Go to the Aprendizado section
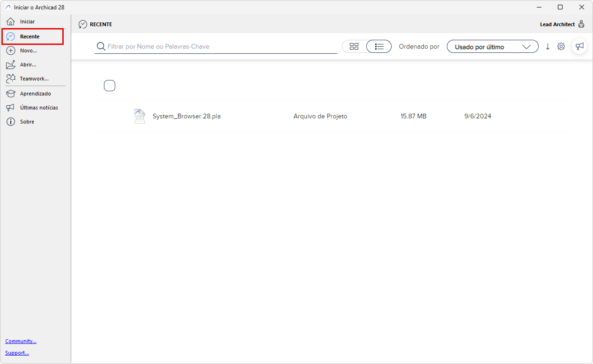Image resolution: width=593 pixels, height=364 pixels. pyautogui.click(x=35, y=94)
